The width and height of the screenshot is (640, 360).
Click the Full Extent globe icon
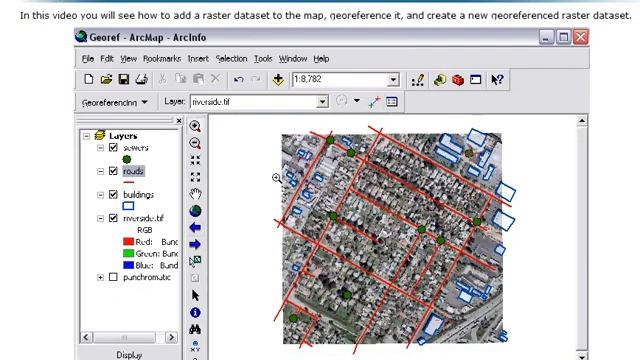pos(195,211)
